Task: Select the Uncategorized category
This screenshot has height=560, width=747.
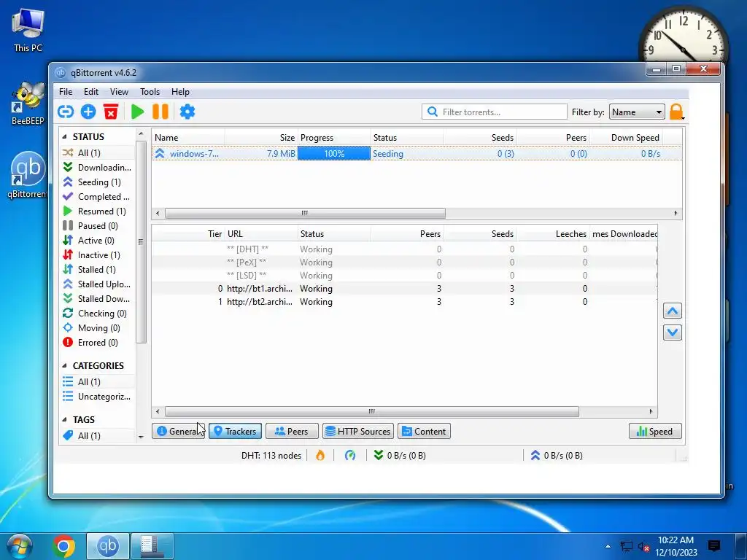Action: click(97, 397)
